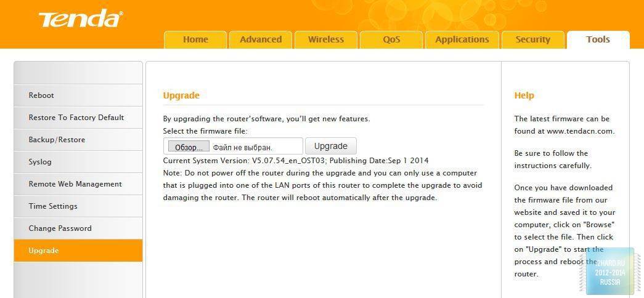
Task: Click the Current System Version text line
Action: [x=296, y=161]
